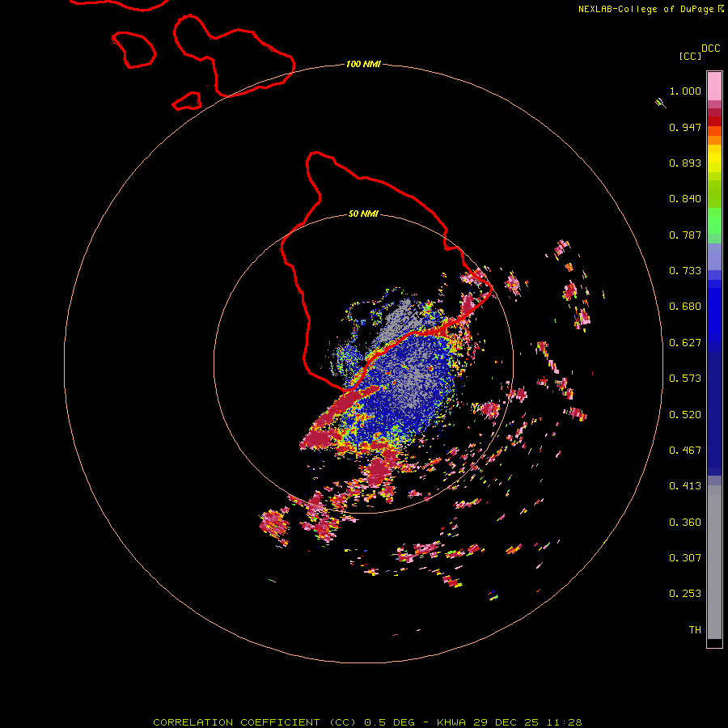
Task: Select the 0.520 scale value
Action: click(x=685, y=415)
